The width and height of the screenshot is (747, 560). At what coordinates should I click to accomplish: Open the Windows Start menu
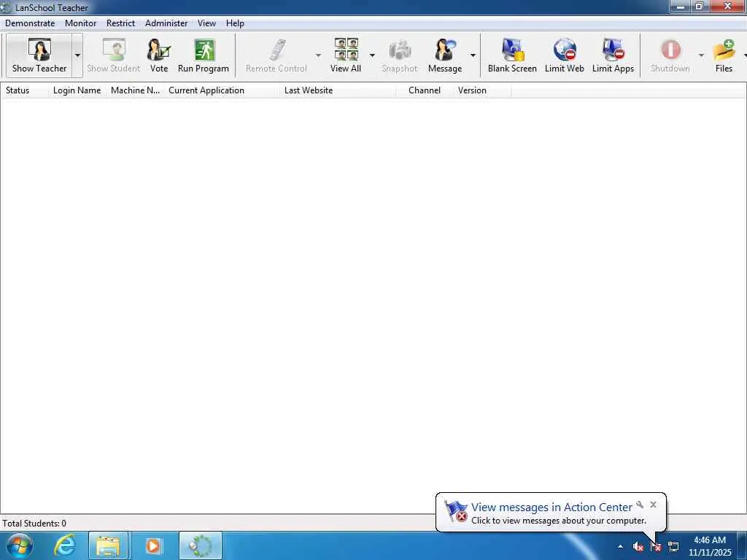(x=19, y=545)
